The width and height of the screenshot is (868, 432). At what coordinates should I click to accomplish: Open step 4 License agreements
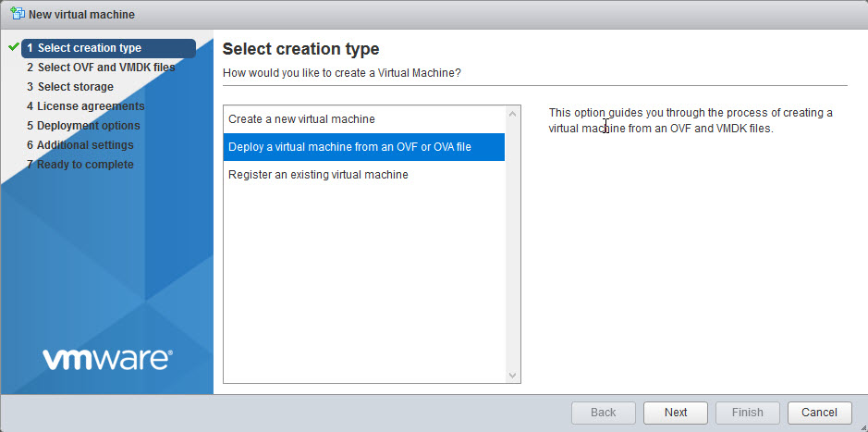(x=85, y=106)
